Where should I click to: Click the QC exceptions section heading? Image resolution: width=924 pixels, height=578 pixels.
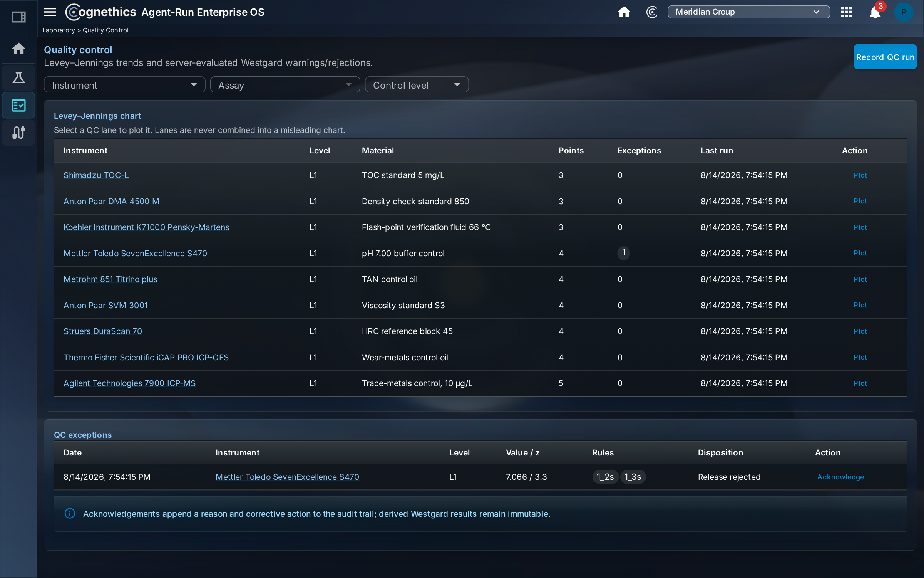83,435
